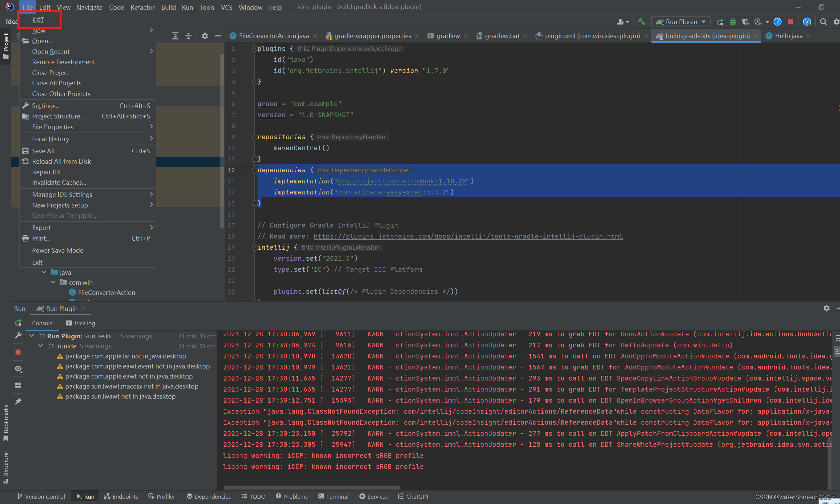Open the Bookmarks tool window
Viewport: 840px width, 504px height.
pos(6,423)
